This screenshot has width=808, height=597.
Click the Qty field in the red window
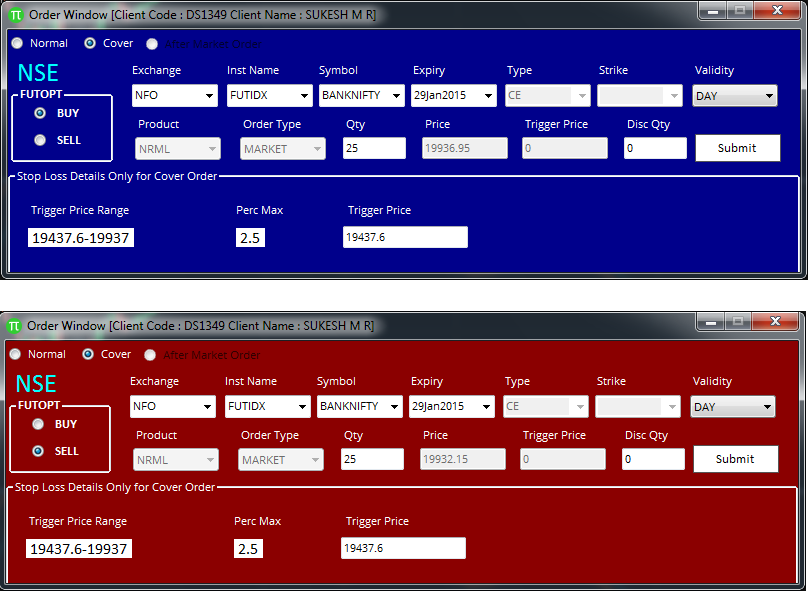pos(372,459)
